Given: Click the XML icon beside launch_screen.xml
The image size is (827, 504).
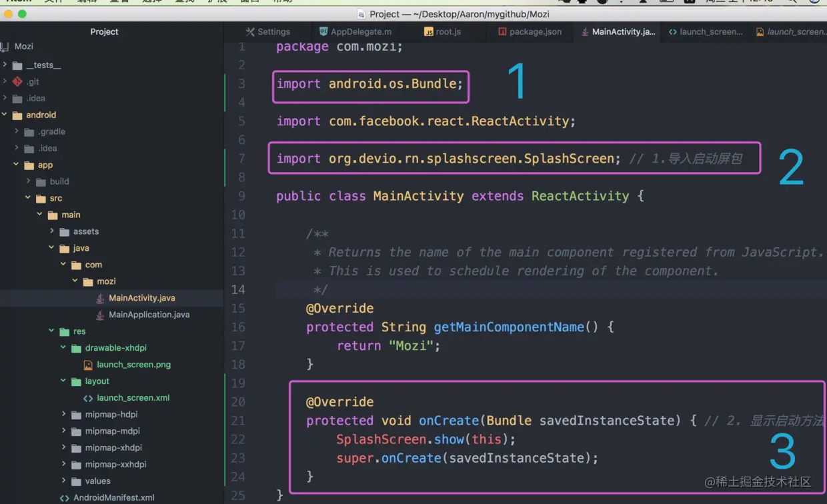Looking at the screenshot, I should pyautogui.click(x=88, y=398).
